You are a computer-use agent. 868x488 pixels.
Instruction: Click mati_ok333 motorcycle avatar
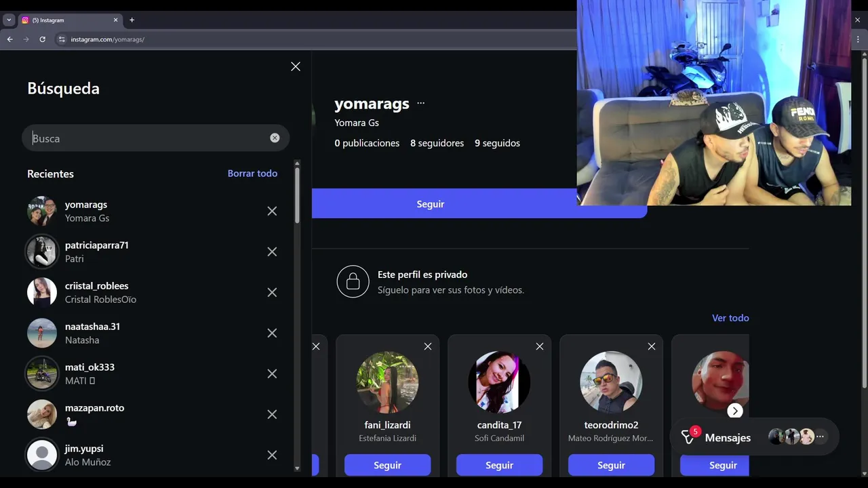pos(42,373)
